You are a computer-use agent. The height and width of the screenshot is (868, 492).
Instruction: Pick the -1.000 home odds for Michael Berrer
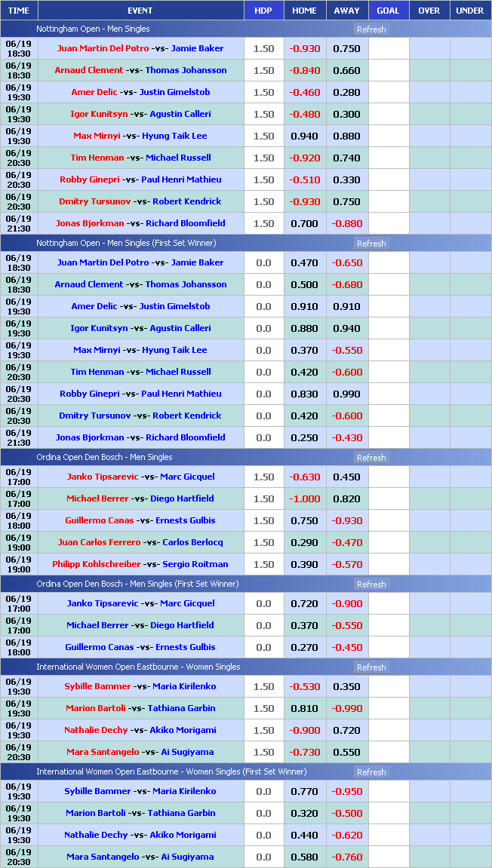click(305, 498)
